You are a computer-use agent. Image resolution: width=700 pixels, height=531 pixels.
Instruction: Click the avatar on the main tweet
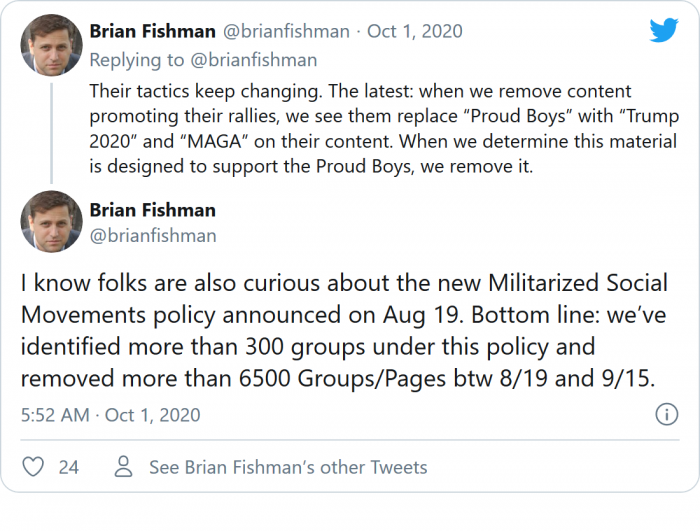click(51, 221)
